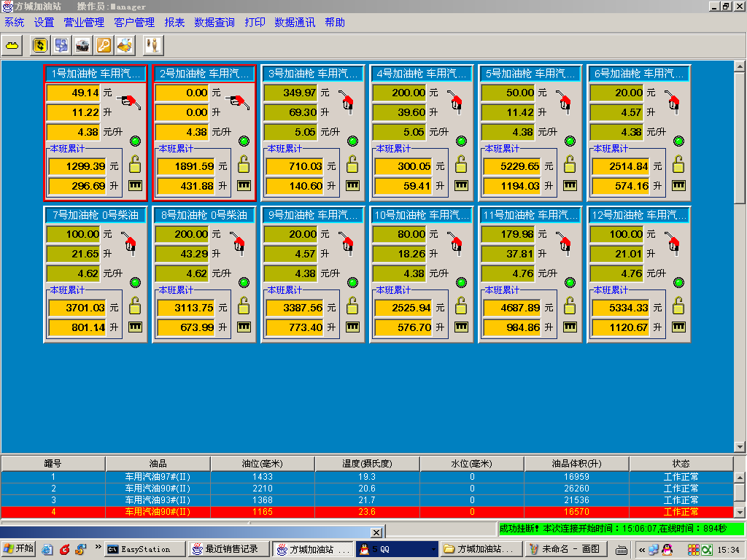Open the 数据查询 menu

click(214, 23)
